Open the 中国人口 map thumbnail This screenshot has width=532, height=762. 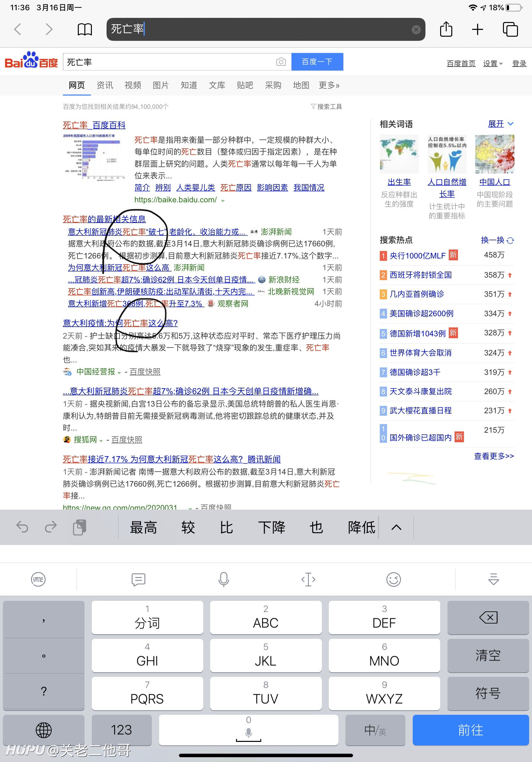(x=494, y=154)
